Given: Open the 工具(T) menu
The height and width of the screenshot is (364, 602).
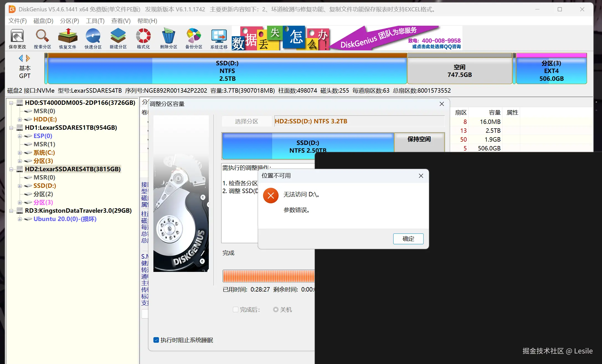Looking at the screenshot, I should pos(95,21).
